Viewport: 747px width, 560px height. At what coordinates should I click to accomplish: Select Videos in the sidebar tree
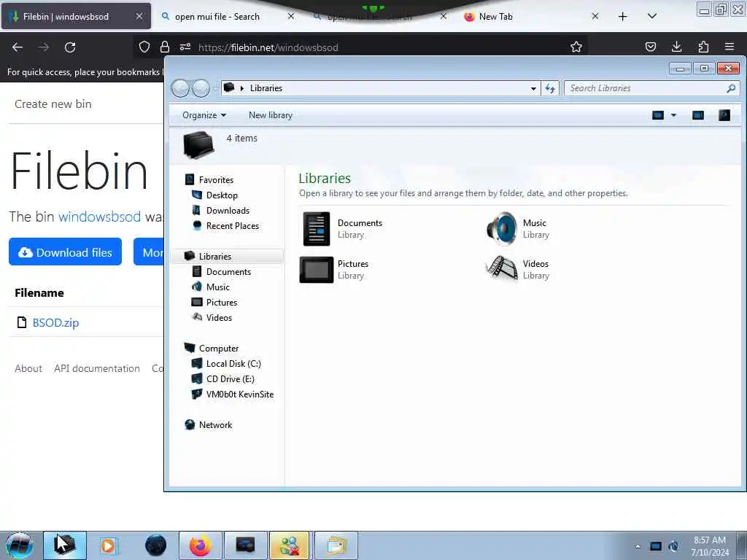219,318
